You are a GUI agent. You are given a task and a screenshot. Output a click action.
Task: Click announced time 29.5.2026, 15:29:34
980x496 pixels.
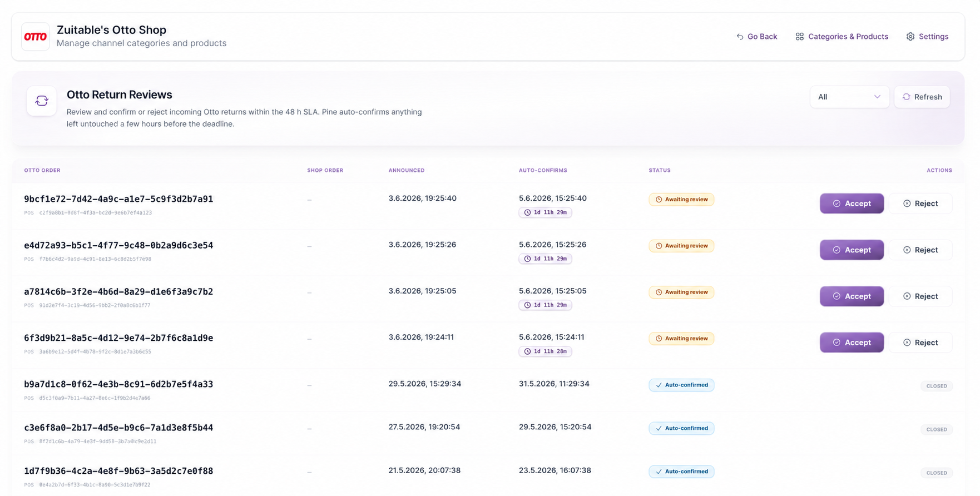(425, 384)
